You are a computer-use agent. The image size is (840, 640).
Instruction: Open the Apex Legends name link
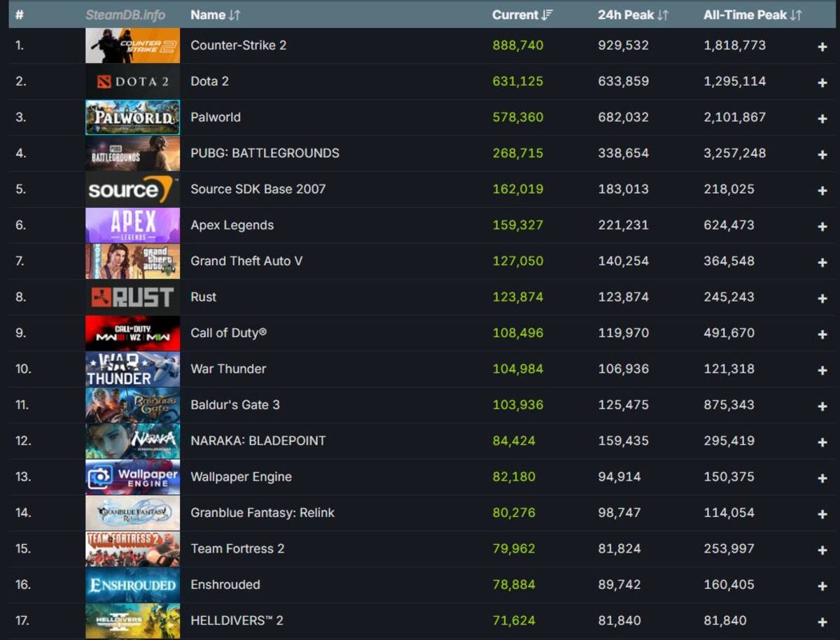pyautogui.click(x=232, y=225)
